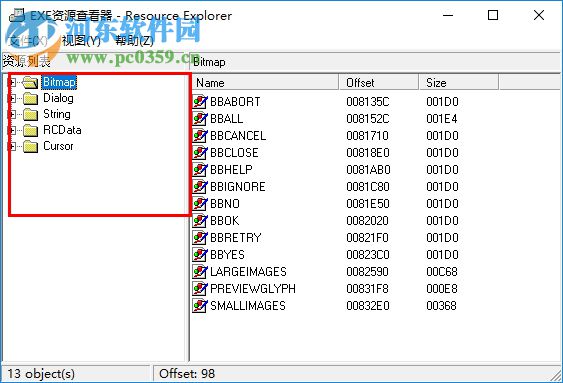
Task: Sort list by Name column header
Action: 264,83
